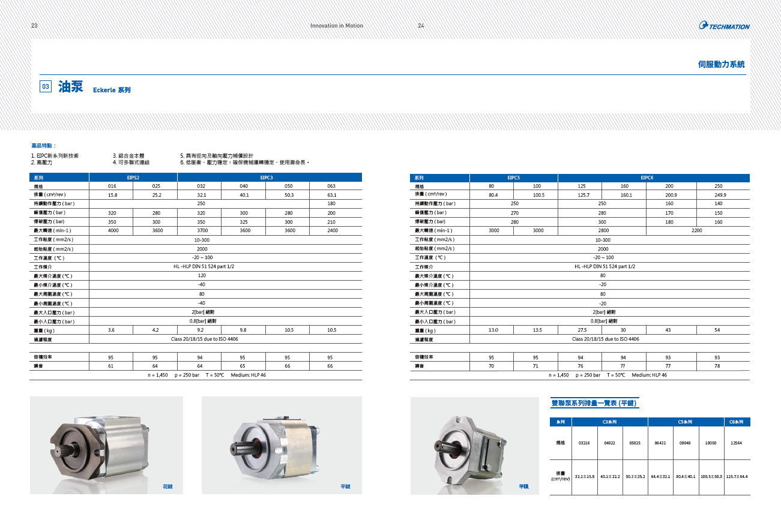This screenshot has height=532, width=781.
Task: Click the C5系列 header cell
Action: [x=686, y=422]
